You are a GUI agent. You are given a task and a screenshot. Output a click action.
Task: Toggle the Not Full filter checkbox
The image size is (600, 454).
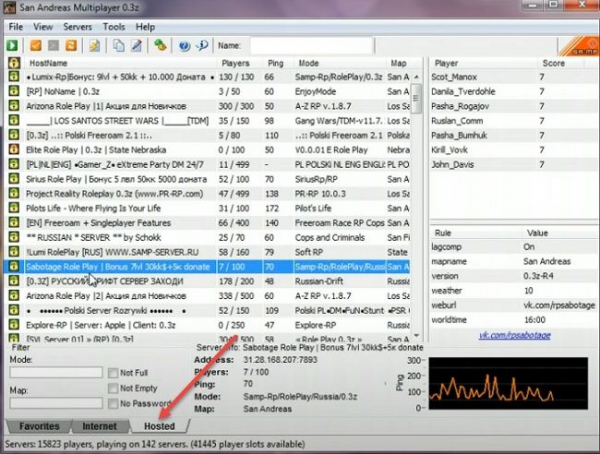coord(113,373)
